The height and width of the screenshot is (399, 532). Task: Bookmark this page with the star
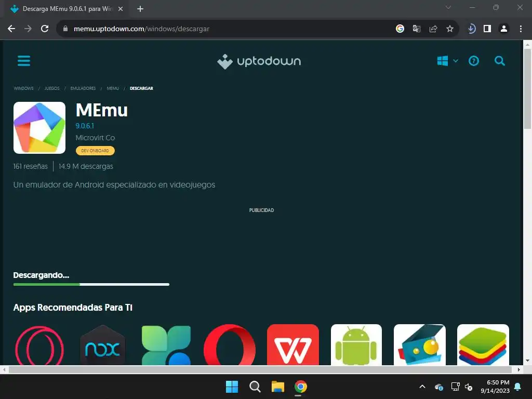(x=450, y=29)
